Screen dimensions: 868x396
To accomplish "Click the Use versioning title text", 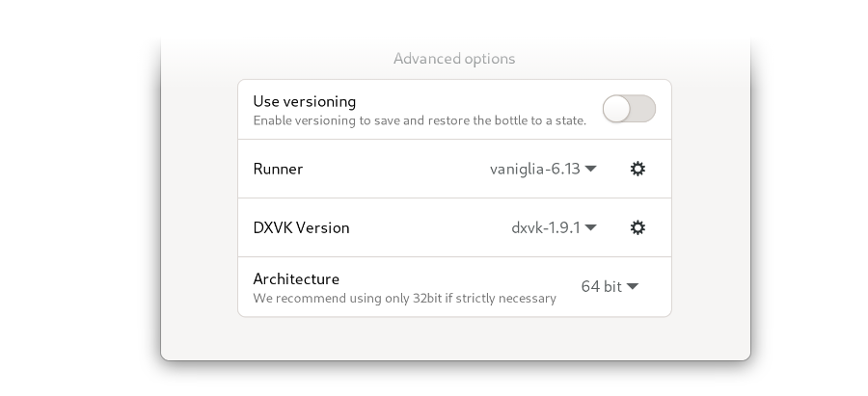I will [x=304, y=101].
